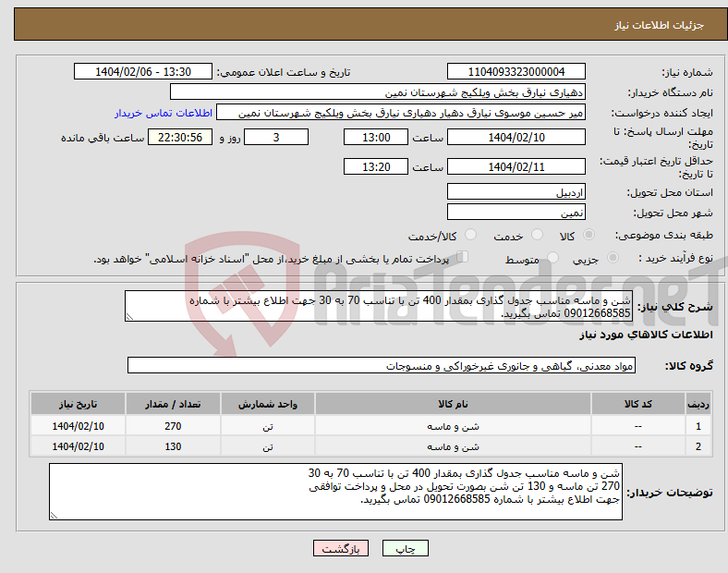Image resolution: width=728 pixels, height=573 pixels.
Task: Toggle the اسناد خزانه اسلامی payment checkbox
Action: [462, 256]
